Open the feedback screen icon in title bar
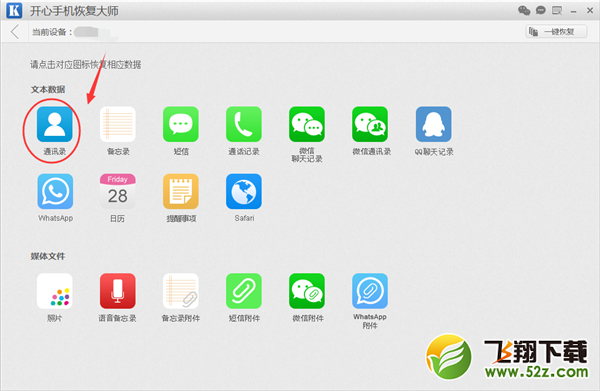The width and height of the screenshot is (600, 391). coord(557,10)
